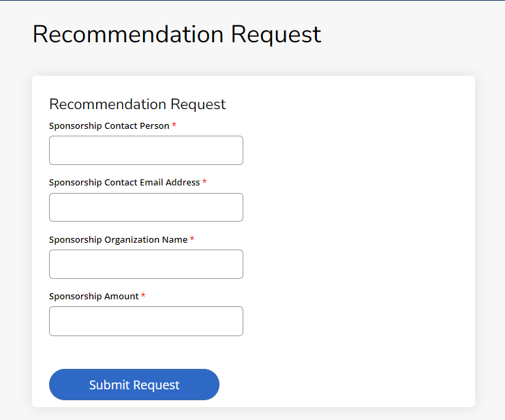Image resolution: width=505 pixels, height=420 pixels.
Task: Click the required asterisk beside Sponsorship Amount
Action: (x=143, y=297)
